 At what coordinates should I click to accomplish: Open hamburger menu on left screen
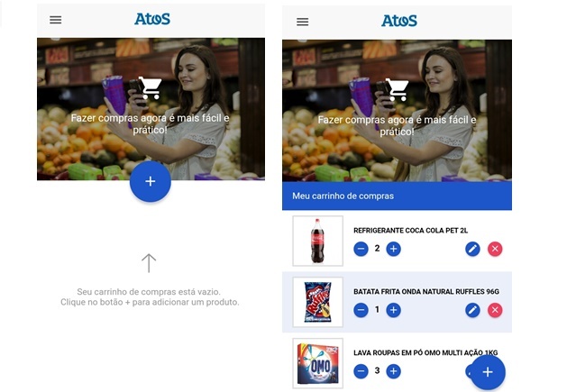coord(55,20)
